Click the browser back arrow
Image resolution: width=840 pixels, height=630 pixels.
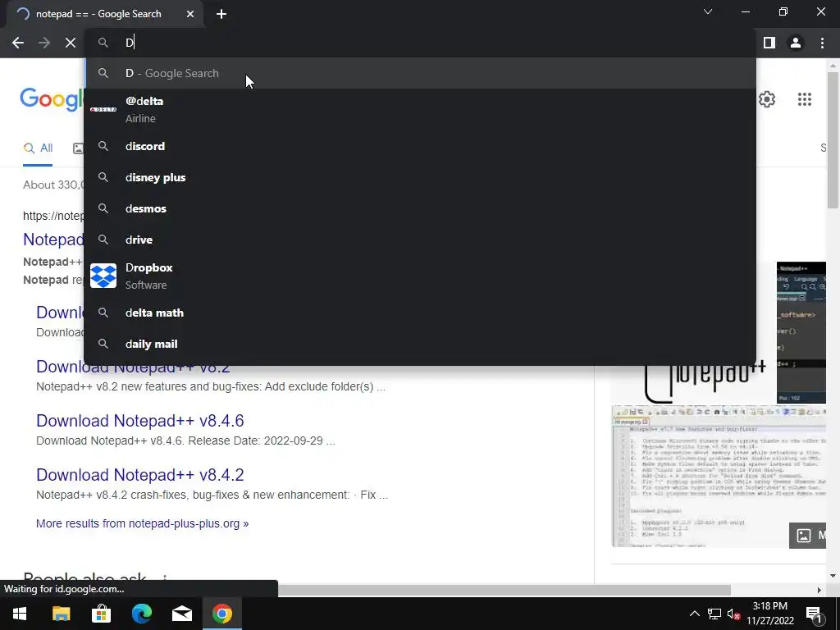[18, 43]
